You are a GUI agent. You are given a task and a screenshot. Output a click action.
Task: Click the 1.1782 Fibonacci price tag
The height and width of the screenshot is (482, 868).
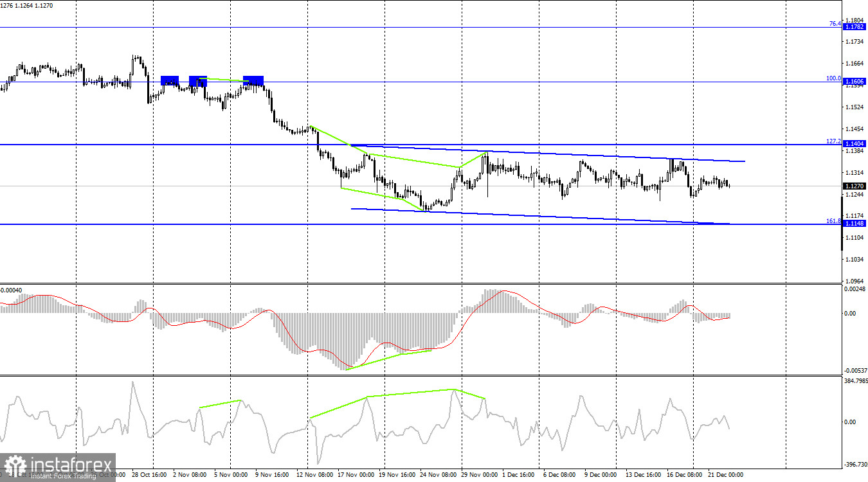pos(854,28)
